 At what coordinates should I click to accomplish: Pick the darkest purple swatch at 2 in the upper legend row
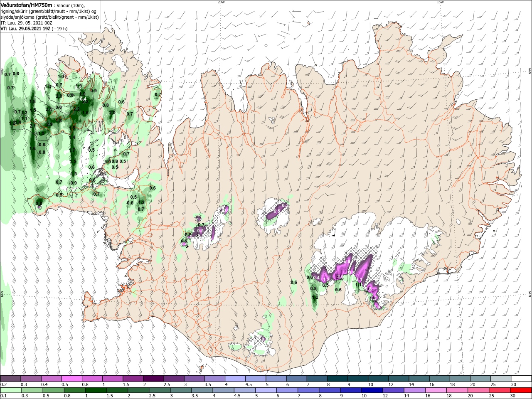[x=153, y=379]
